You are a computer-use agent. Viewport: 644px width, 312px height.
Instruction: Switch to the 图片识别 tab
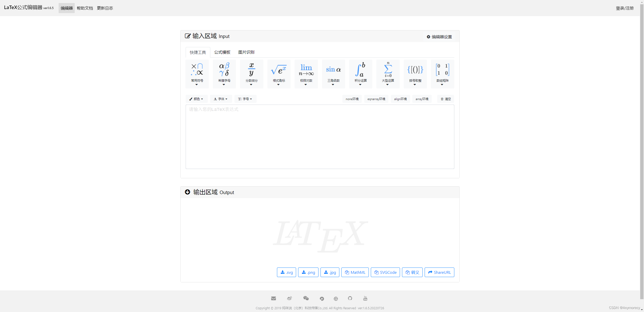(x=246, y=52)
